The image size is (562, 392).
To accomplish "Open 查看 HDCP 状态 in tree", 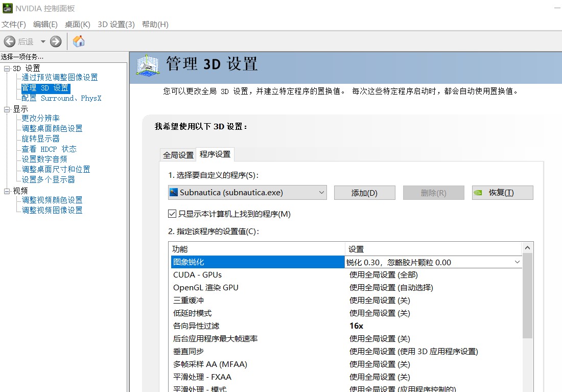I will tap(49, 149).
